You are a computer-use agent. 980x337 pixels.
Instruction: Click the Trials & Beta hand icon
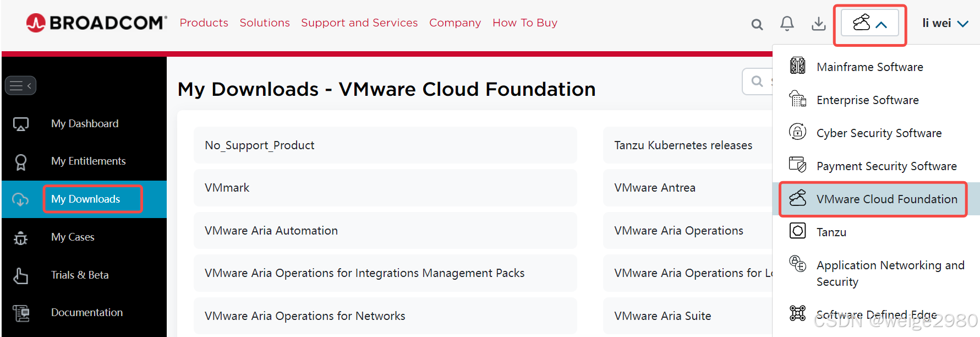21,275
